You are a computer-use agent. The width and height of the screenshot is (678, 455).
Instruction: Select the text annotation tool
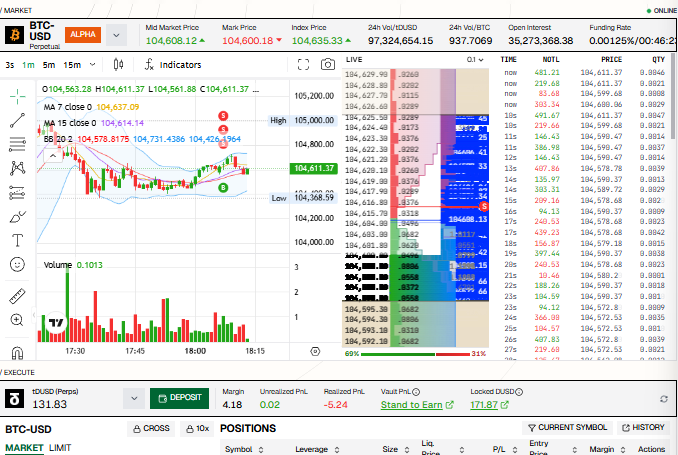point(17,240)
